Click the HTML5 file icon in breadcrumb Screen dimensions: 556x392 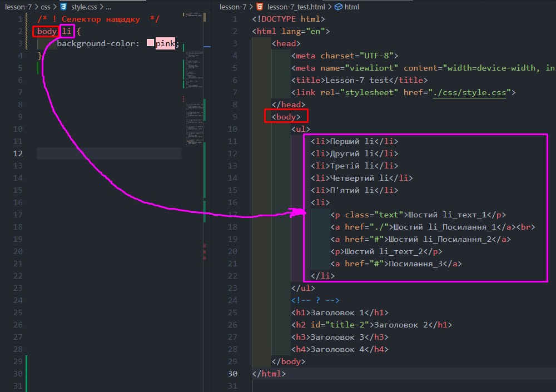260,7
